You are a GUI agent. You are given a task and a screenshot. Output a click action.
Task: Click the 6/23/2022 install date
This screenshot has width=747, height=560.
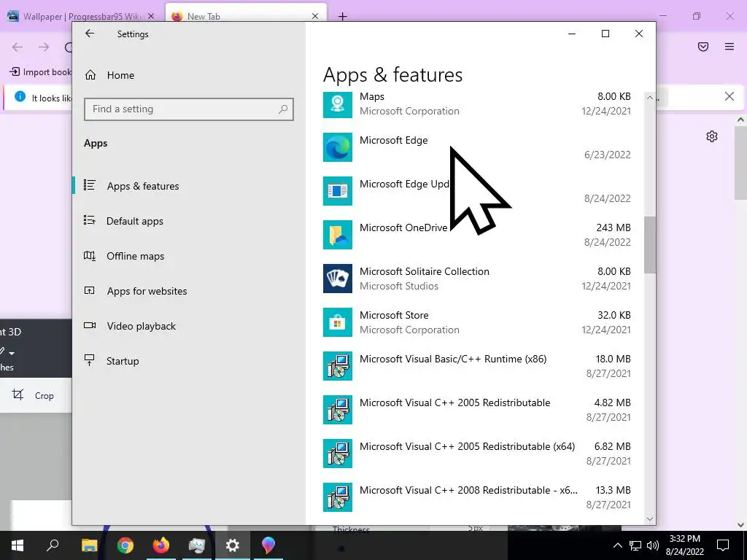pyautogui.click(x=608, y=155)
